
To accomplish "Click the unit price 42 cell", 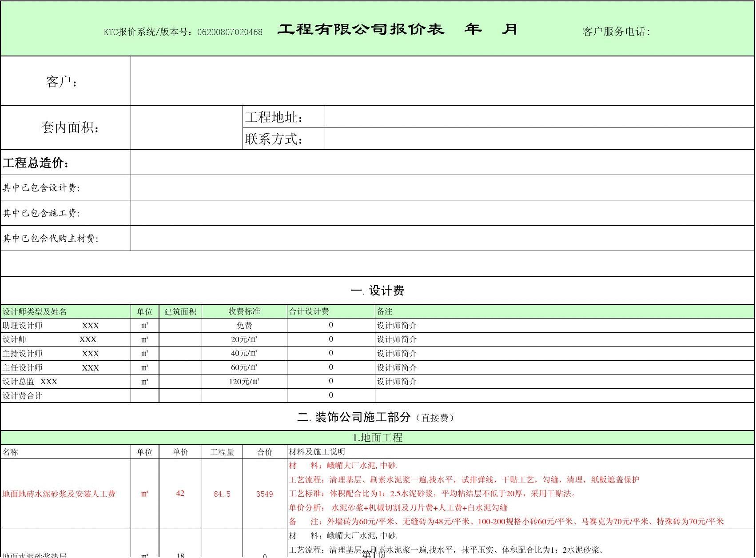I will coord(180,494).
